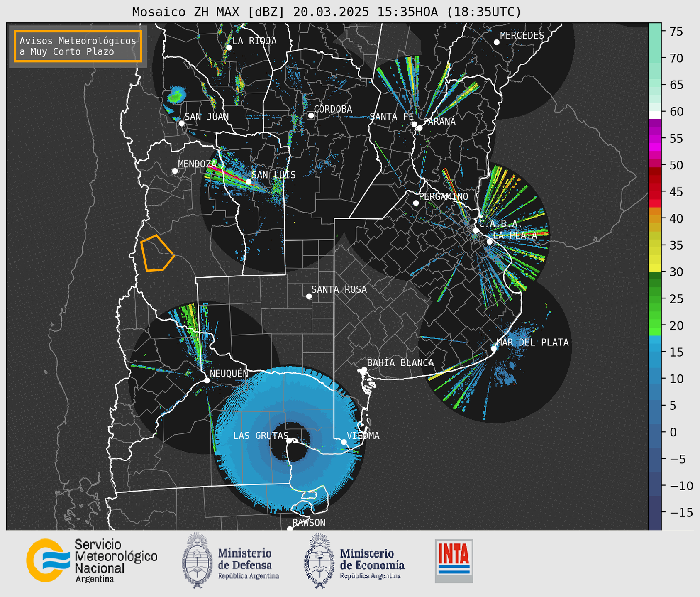Click the label text LAS GRUTAS
Image resolution: width=700 pixels, height=597 pixels.
coord(261,436)
